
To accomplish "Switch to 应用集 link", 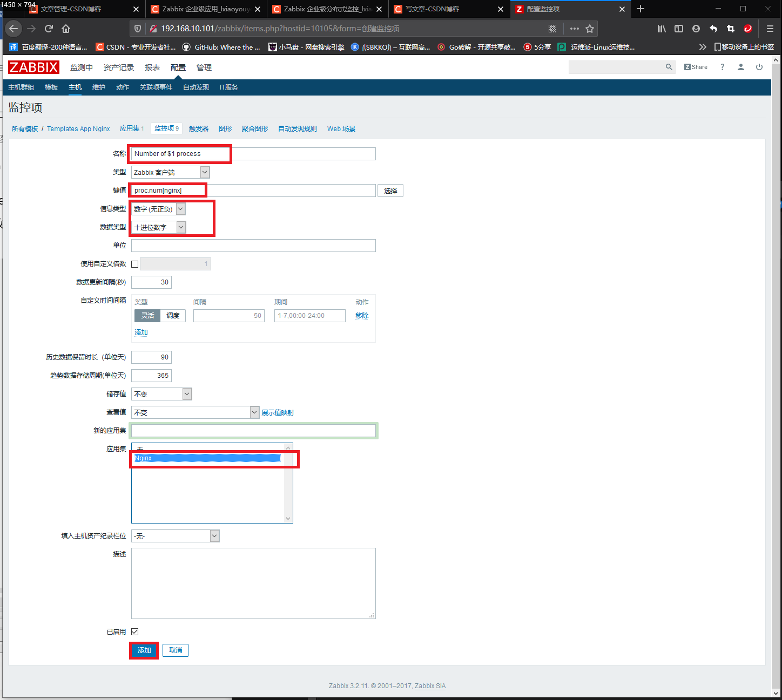I will 130,128.
